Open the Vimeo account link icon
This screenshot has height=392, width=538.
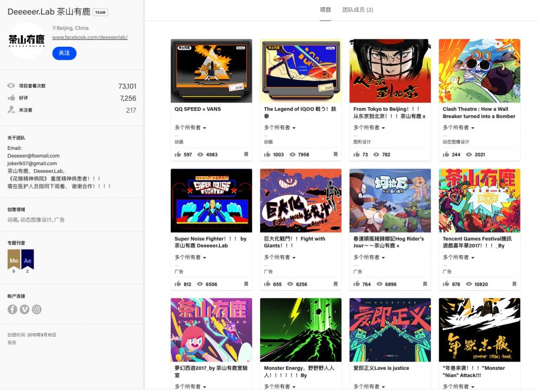tap(24, 310)
